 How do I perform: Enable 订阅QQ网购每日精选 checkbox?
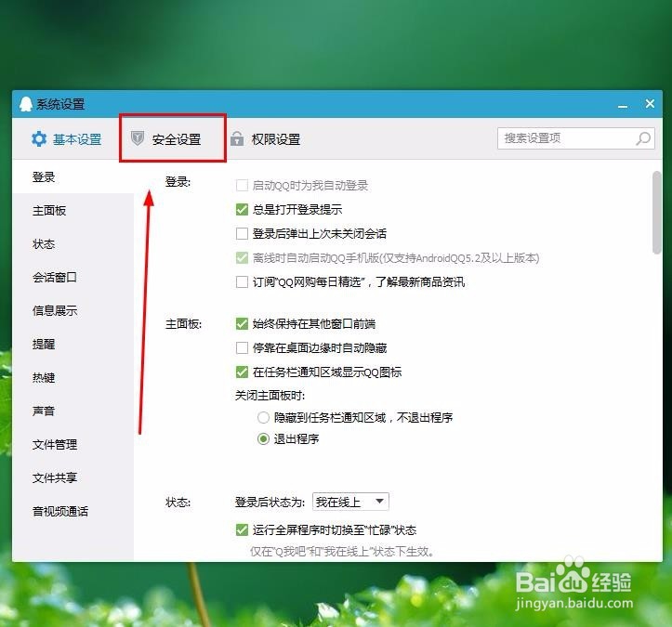tap(242, 281)
